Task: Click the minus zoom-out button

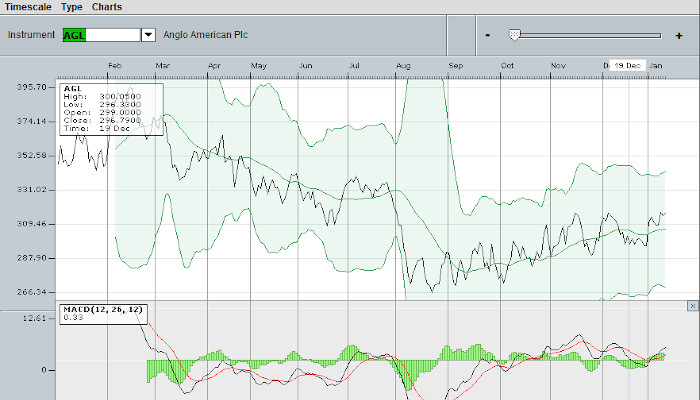Action: pyautogui.click(x=487, y=35)
